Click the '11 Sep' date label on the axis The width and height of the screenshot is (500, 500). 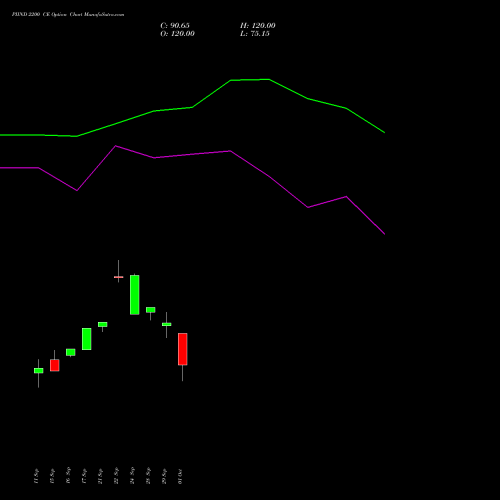[x=36, y=476]
